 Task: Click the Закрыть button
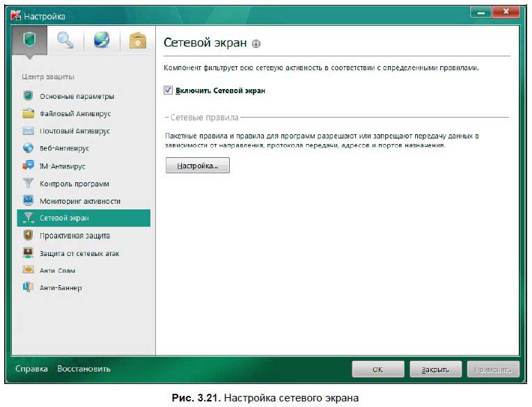[x=435, y=369]
